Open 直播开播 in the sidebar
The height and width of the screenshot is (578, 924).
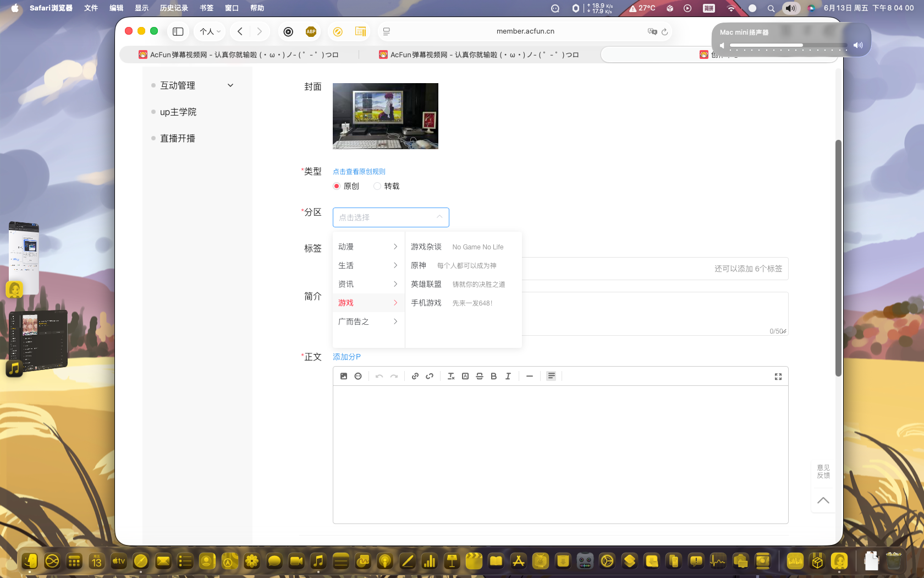click(x=178, y=138)
